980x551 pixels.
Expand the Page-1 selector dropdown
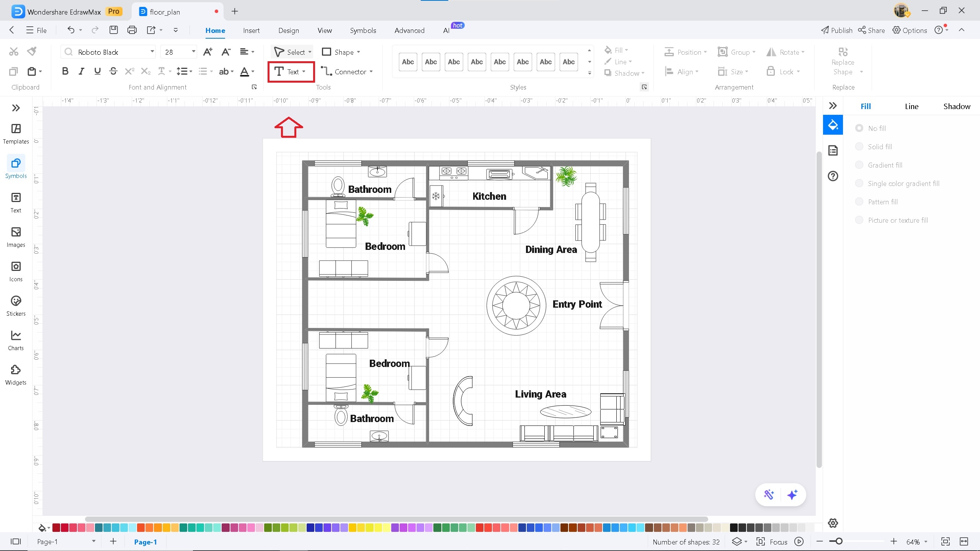tap(94, 541)
